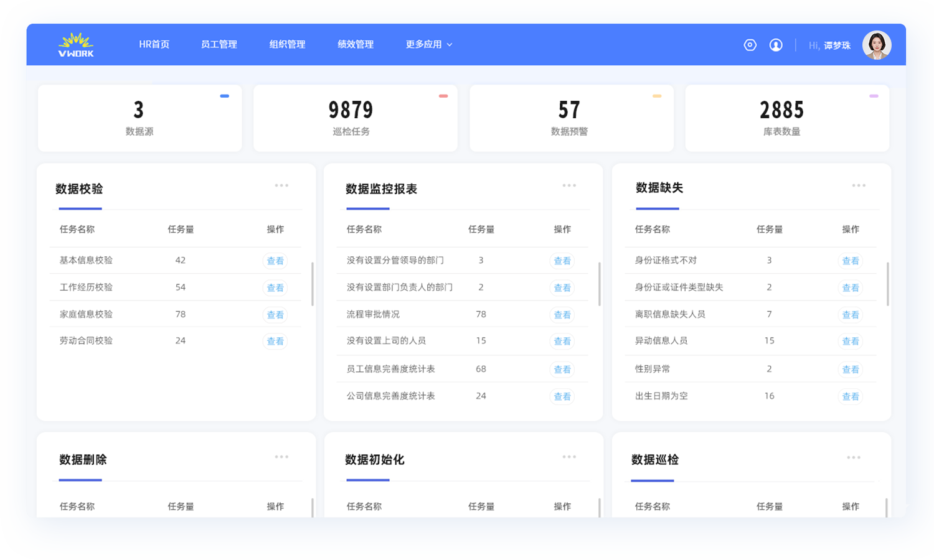This screenshot has width=934, height=560.
Task: View 流程审批情况 report
Action: [562, 315]
